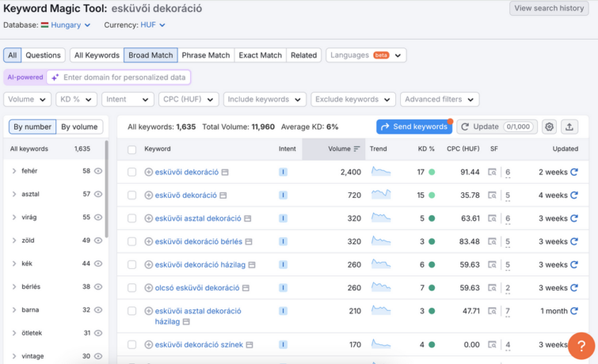Click the export upload icon

point(569,127)
